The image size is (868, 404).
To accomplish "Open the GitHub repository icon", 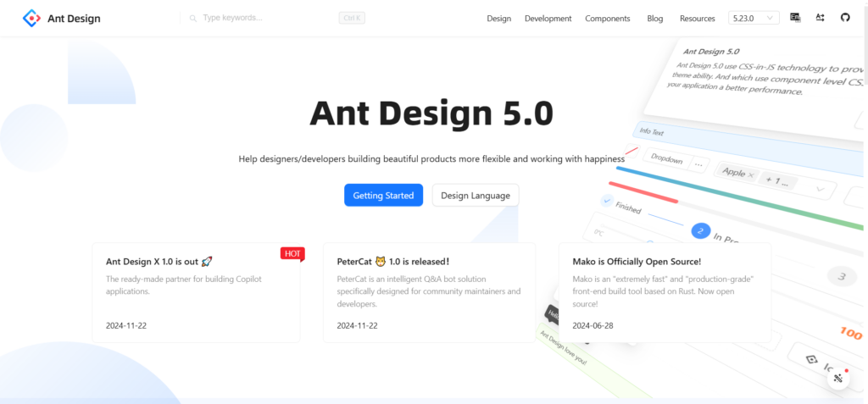I will (845, 18).
